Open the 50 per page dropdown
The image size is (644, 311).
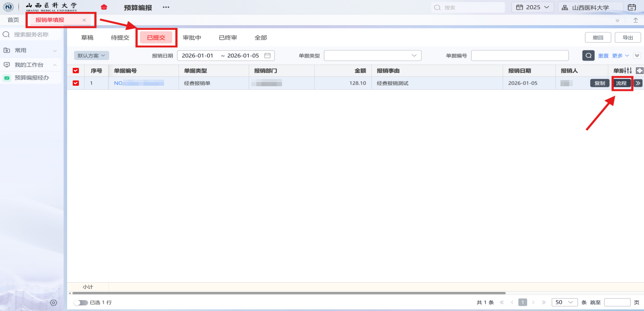tap(565, 302)
